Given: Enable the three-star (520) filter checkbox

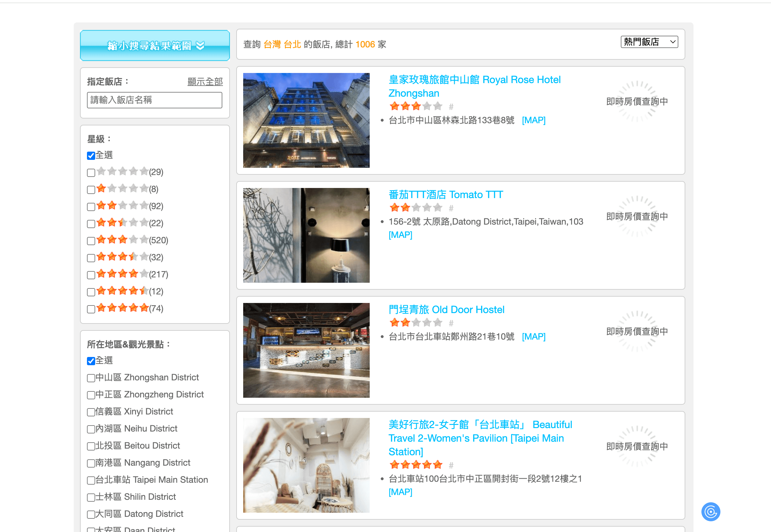Looking at the screenshot, I should point(91,241).
